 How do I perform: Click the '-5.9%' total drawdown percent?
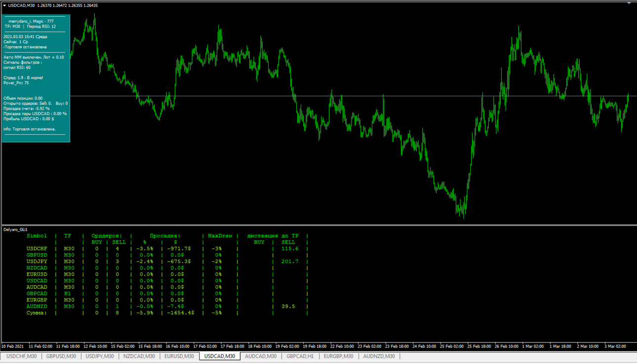[145, 313]
